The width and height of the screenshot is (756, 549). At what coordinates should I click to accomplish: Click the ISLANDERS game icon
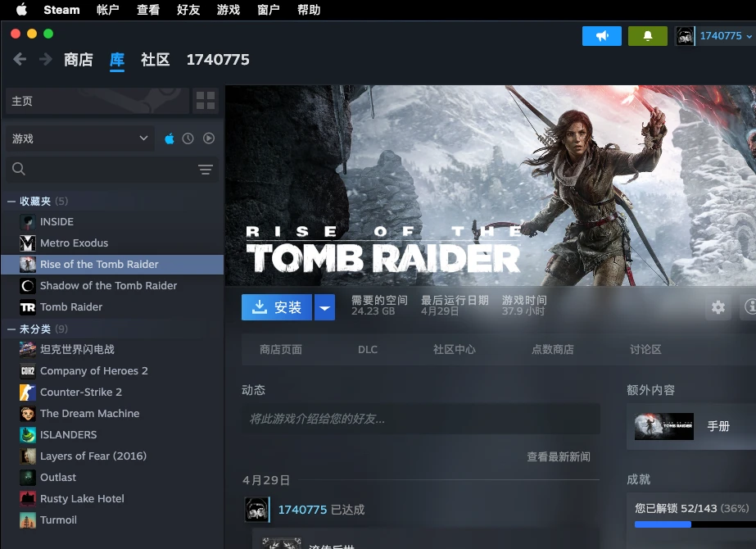[x=27, y=435]
